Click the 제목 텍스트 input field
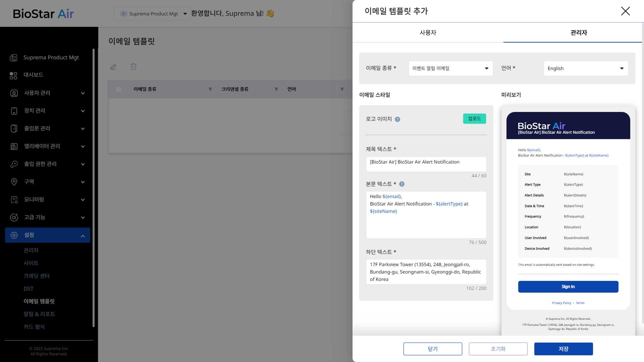 pyautogui.click(x=426, y=164)
